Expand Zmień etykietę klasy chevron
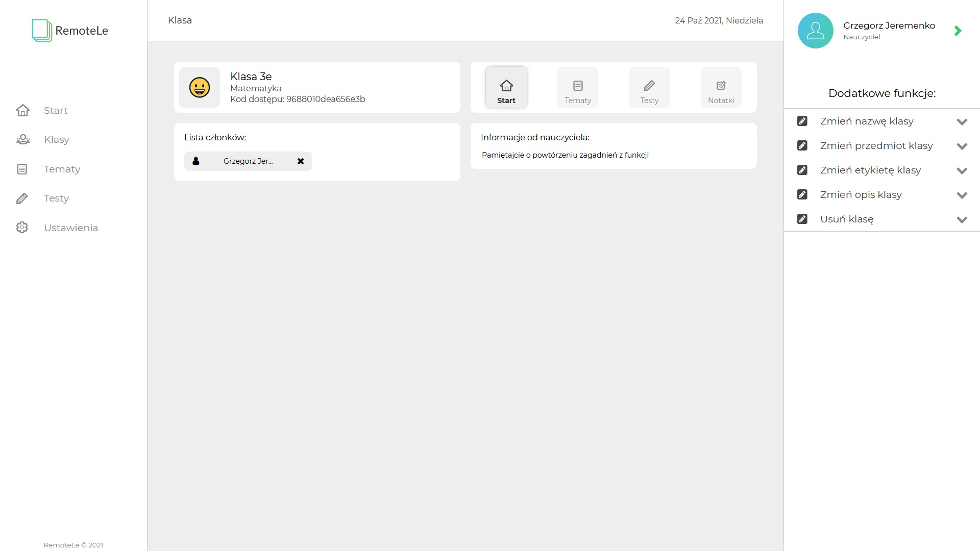 coord(962,170)
